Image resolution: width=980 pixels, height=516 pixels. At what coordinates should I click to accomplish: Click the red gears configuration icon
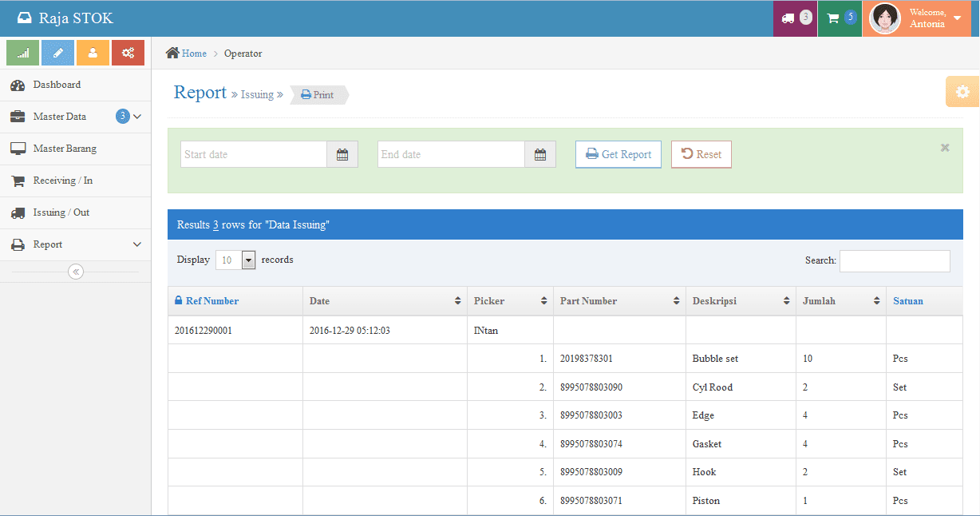pyautogui.click(x=127, y=51)
